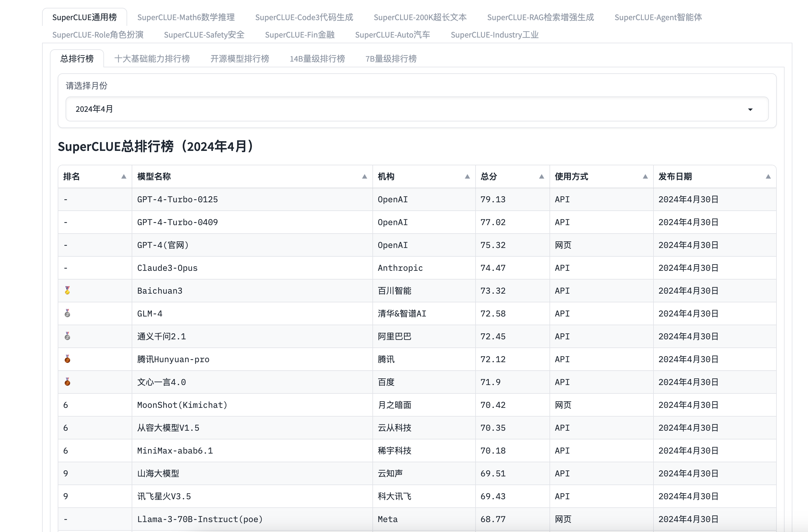Click the Meta organization cell

click(424, 519)
